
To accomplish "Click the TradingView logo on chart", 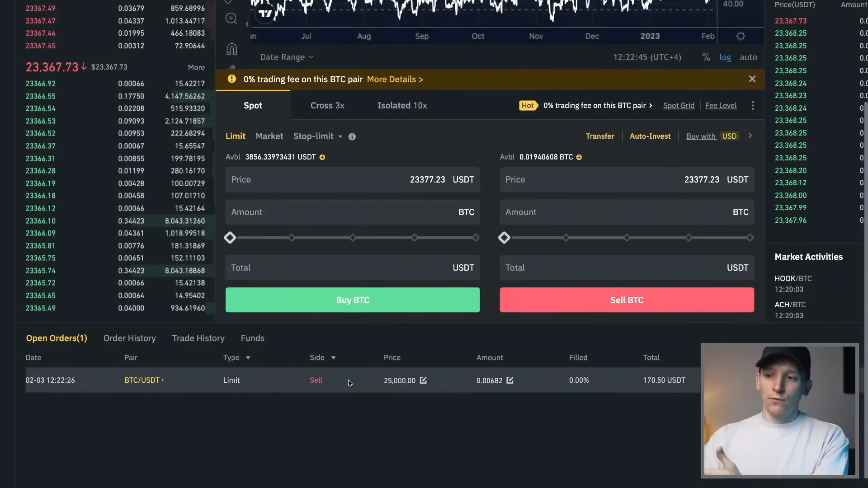I will (x=265, y=14).
